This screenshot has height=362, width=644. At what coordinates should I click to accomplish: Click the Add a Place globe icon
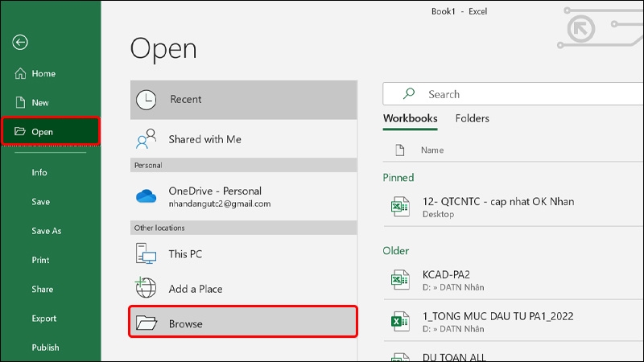point(146,287)
